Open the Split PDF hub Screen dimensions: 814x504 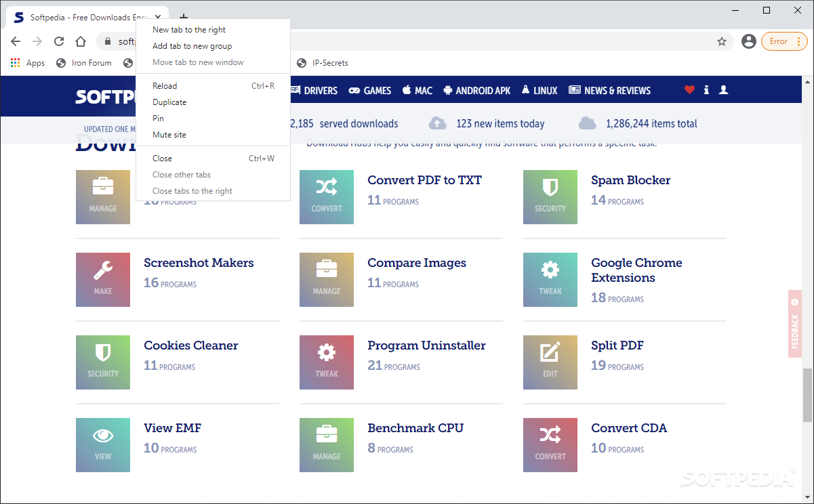click(617, 345)
